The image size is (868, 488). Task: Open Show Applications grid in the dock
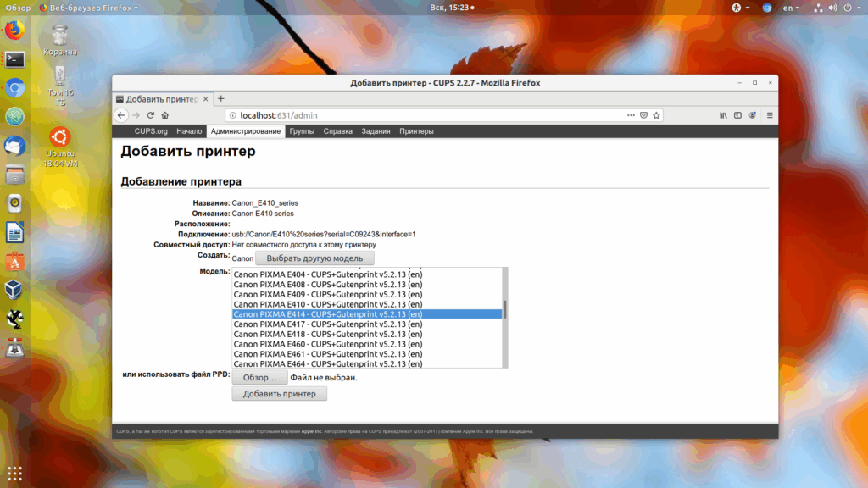pyautogui.click(x=15, y=473)
